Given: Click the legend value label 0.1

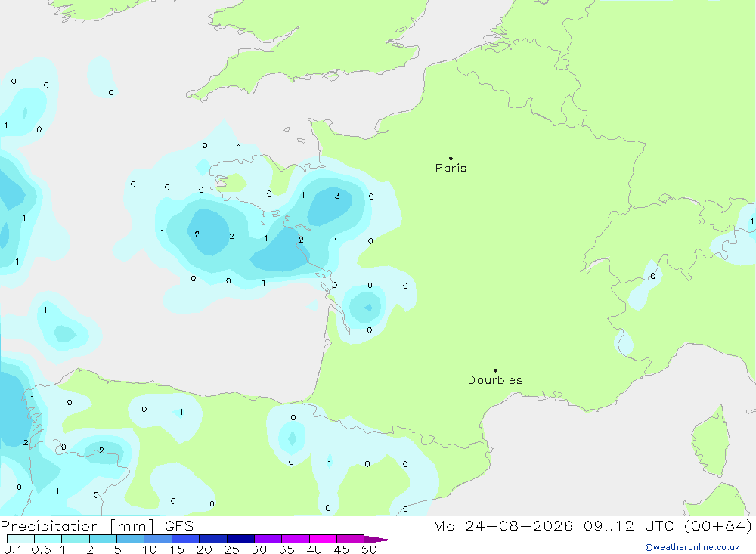Looking at the screenshot, I should point(13,549).
